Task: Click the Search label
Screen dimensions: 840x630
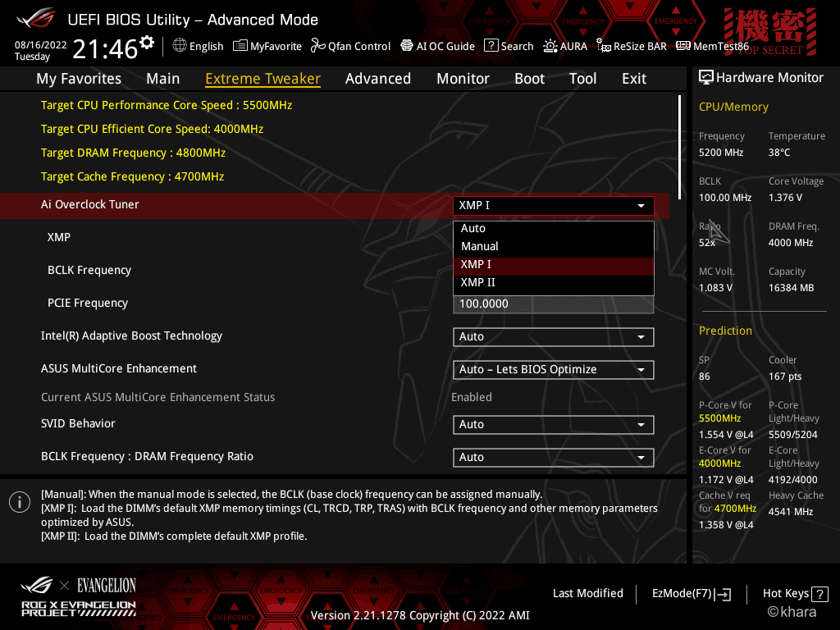Action: (x=517, y=46)
